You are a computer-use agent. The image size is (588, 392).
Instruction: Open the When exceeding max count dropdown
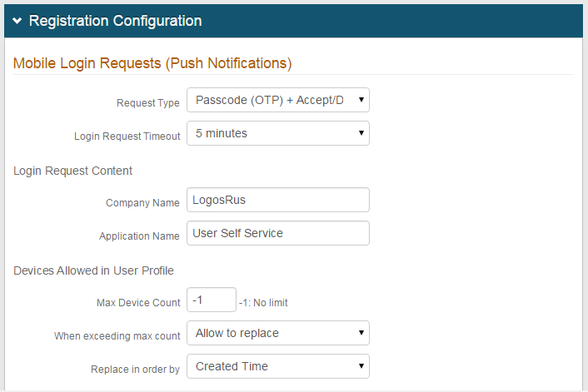[x=277, y=333]
